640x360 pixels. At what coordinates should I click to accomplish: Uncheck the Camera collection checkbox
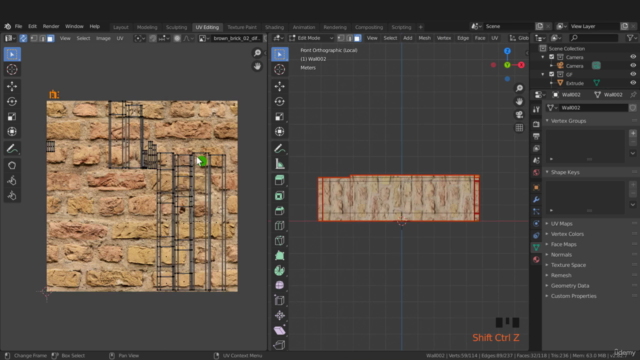point(551,57)
